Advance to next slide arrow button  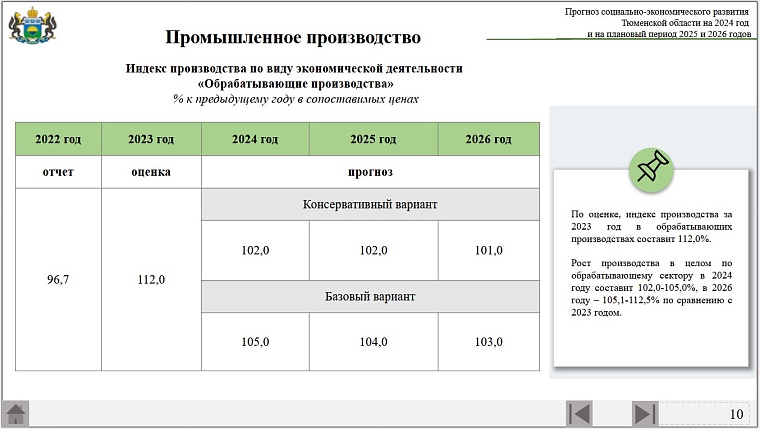click(x=645, y=414)
